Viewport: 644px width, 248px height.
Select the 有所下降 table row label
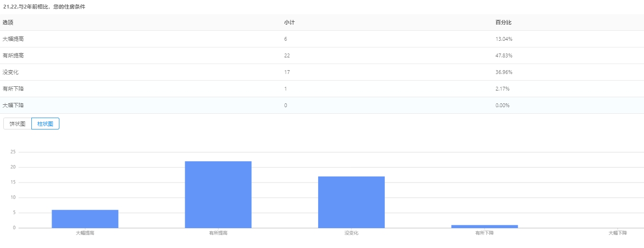tap(13, 89)
